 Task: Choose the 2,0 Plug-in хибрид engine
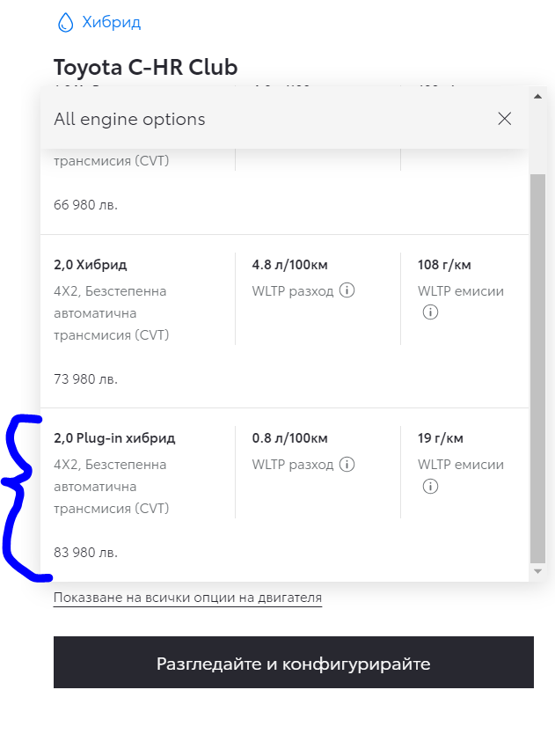[x=114, y=438]
